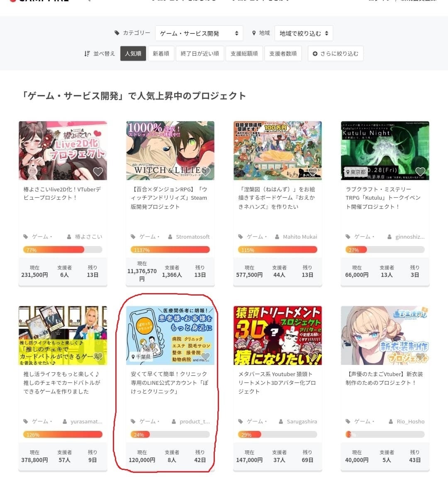Expand さらに絞り込む filter options
Viewport: 448px width, 477px height.
[x=336, y=54]
